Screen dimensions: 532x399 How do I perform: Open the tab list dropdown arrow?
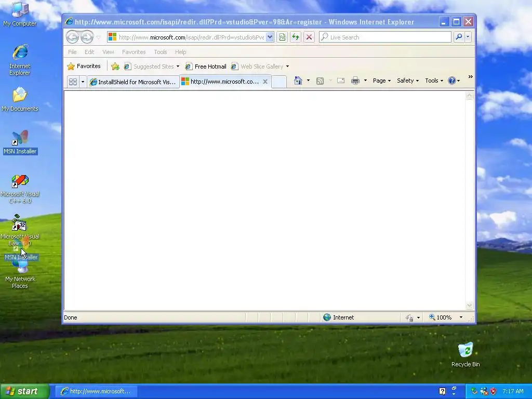pyautogui.click(x=83, y=82)
